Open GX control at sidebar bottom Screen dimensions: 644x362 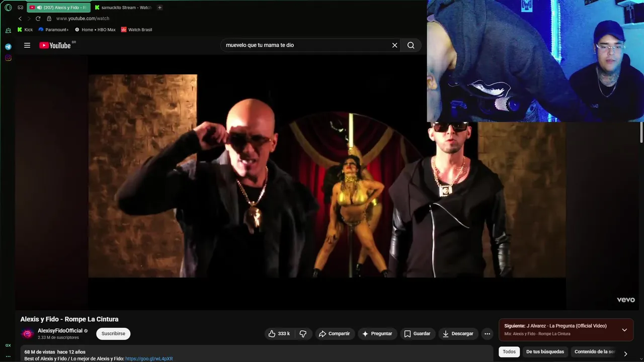point(8,345)
